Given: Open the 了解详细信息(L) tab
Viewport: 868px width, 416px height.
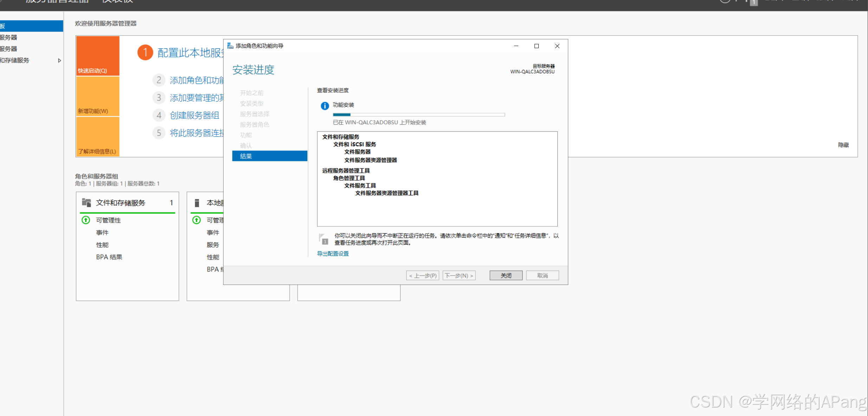Looking at the screenshot, I should pyautogui.click(x=98, y=137).
